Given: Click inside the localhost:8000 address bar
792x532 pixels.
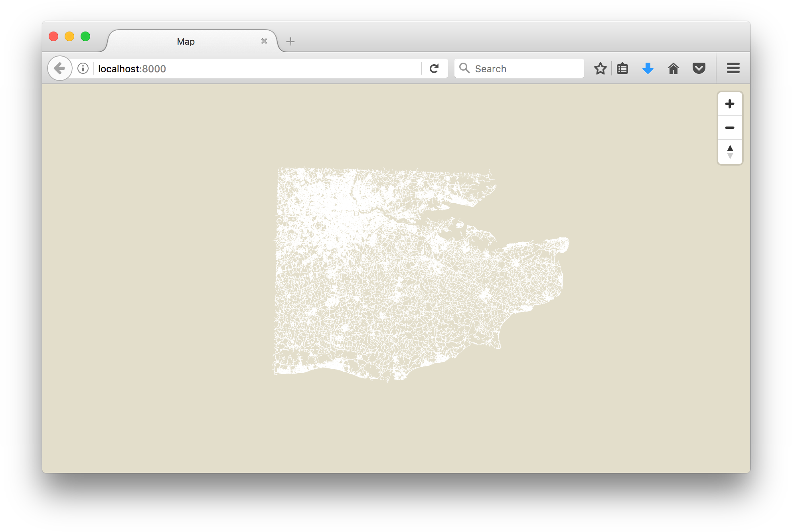Looking at the screenshot, I should point(239,68).
